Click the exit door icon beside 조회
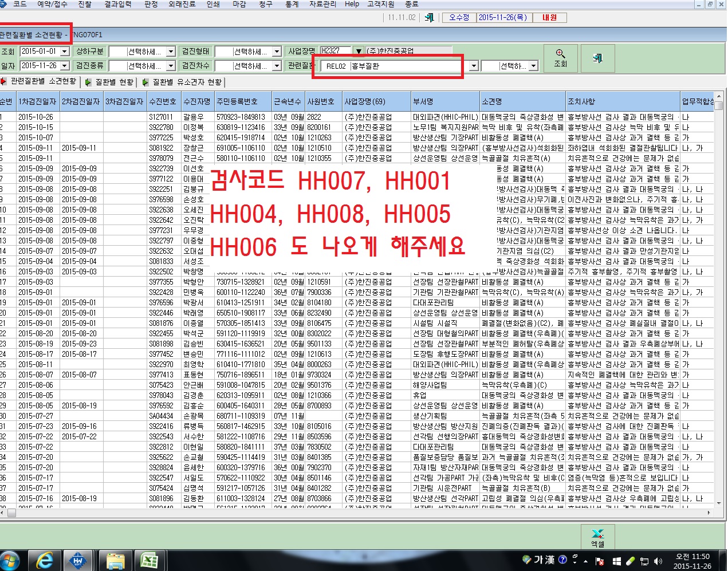 pyautogui.click(x=597, y=58)
